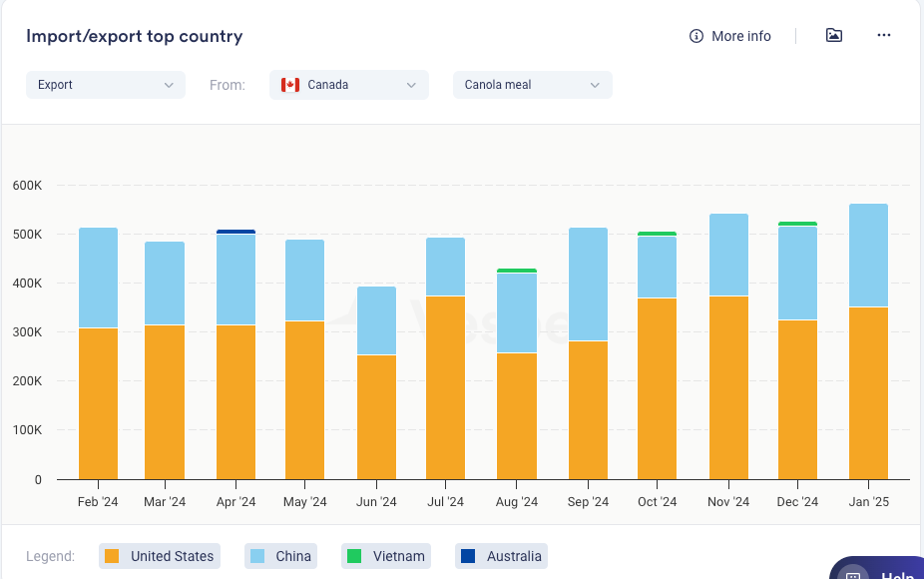Open the Export trade type dropdown
The image size is (924, 579).
point(106,85)
